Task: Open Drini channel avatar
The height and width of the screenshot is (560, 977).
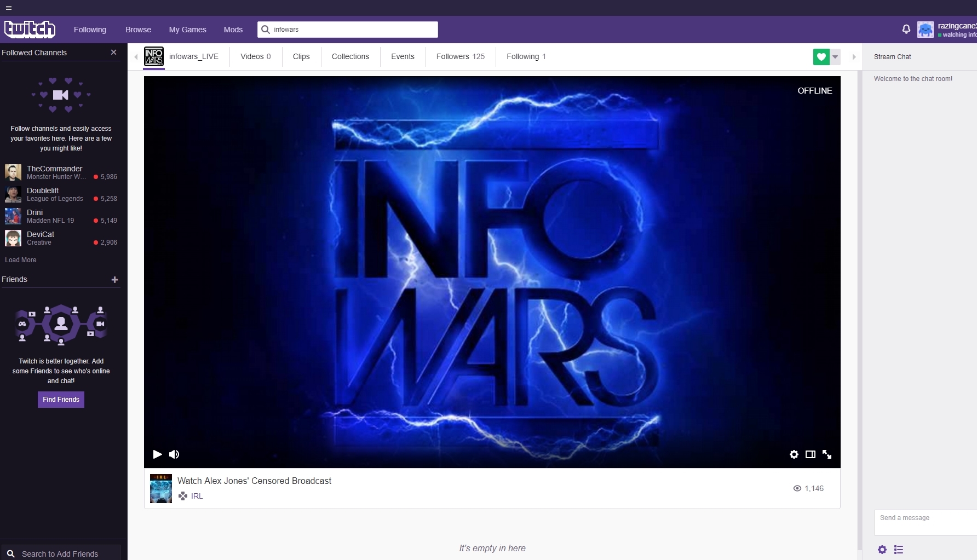Action: pyautogui.click(x=13, y=216)
